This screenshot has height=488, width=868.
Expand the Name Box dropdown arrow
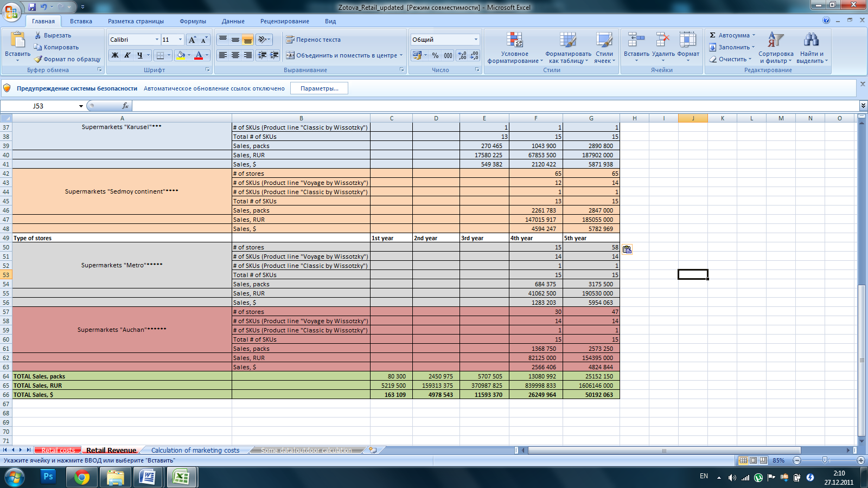[81, 106]
